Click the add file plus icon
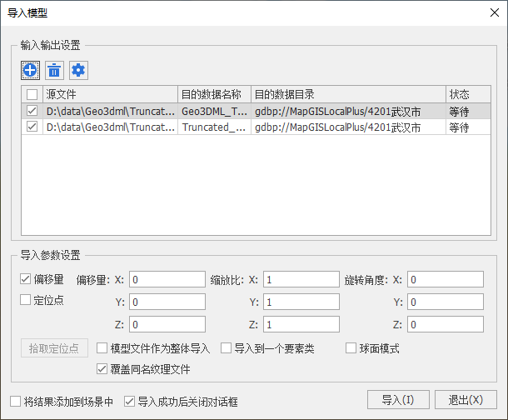This screenshot has height=420, width=508. (x=31, y=70)
